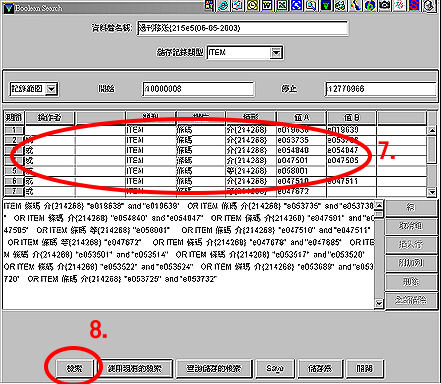Click the 操作者 column header
The height and width of the screenshot is (384, 441).
(x=50, y=118)
